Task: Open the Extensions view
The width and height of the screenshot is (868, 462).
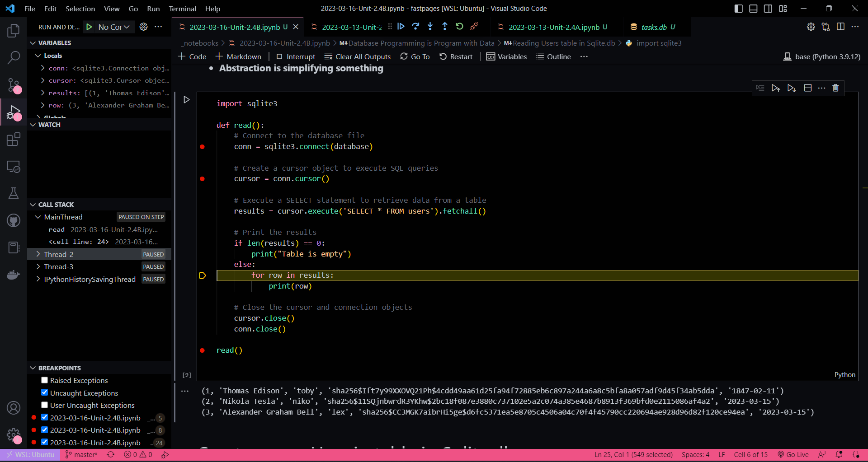Action: (x=14, y=139)
